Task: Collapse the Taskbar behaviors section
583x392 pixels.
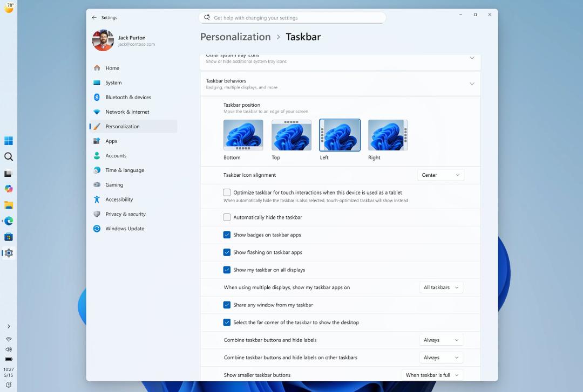Action: point(472,84)
